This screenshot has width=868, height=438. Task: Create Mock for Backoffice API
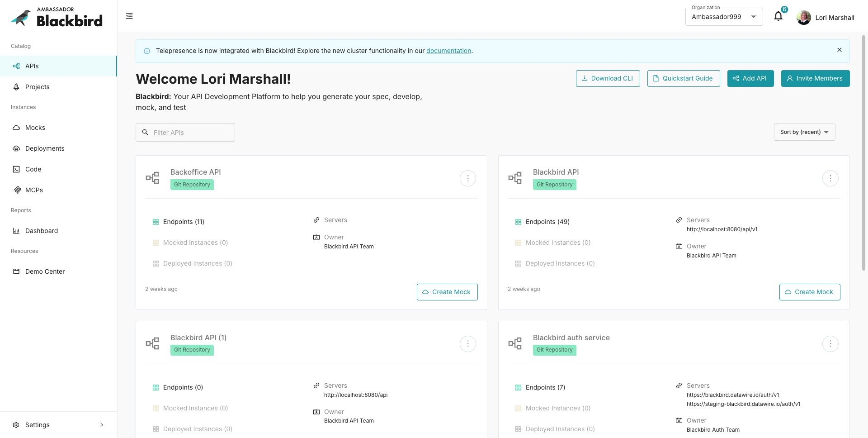click(x=447, y=292)
